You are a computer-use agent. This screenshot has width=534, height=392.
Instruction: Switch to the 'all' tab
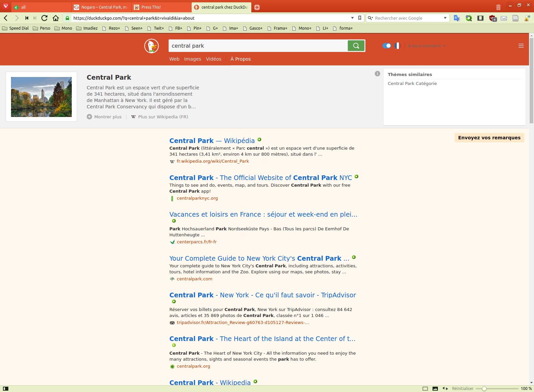41,7
